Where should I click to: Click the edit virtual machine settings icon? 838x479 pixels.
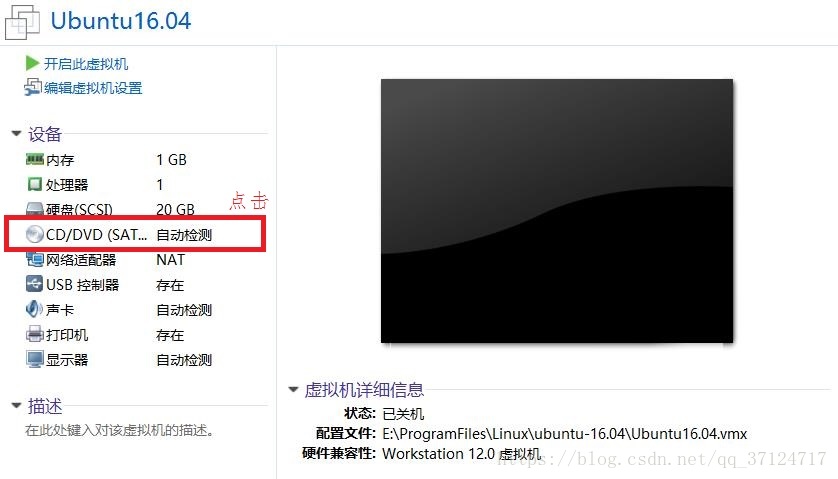[x=33, y=87]
